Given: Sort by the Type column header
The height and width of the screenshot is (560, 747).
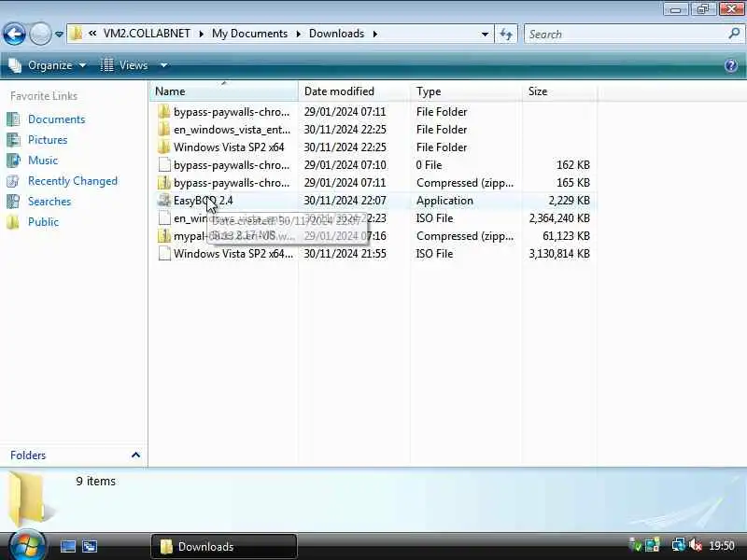Looking at the screenshot, I should coord(466,91).
